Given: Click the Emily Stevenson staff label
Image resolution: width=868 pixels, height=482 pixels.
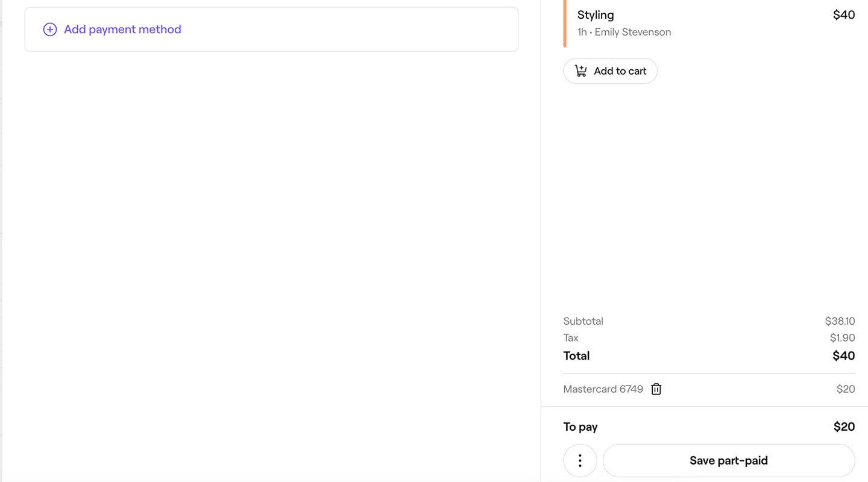Looking at the screenshot, I should click(x=633, y=31).
